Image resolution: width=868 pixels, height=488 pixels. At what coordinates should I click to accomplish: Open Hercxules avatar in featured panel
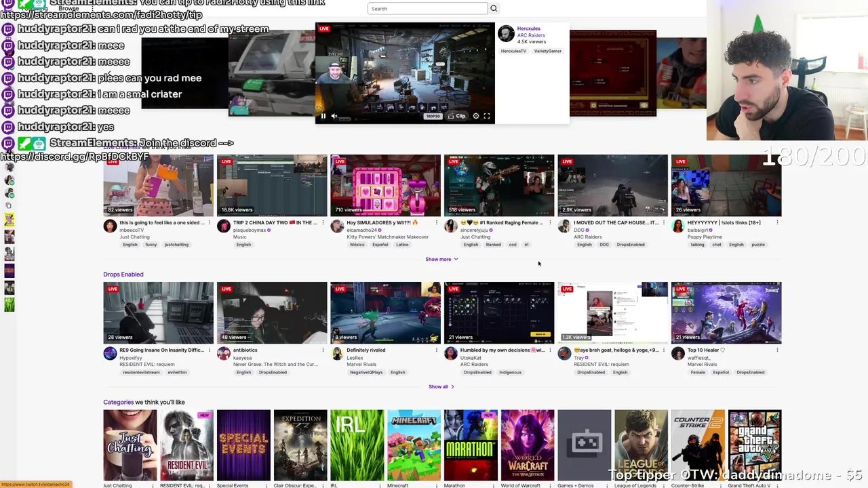pyautogui.click(x=506, y=34)
